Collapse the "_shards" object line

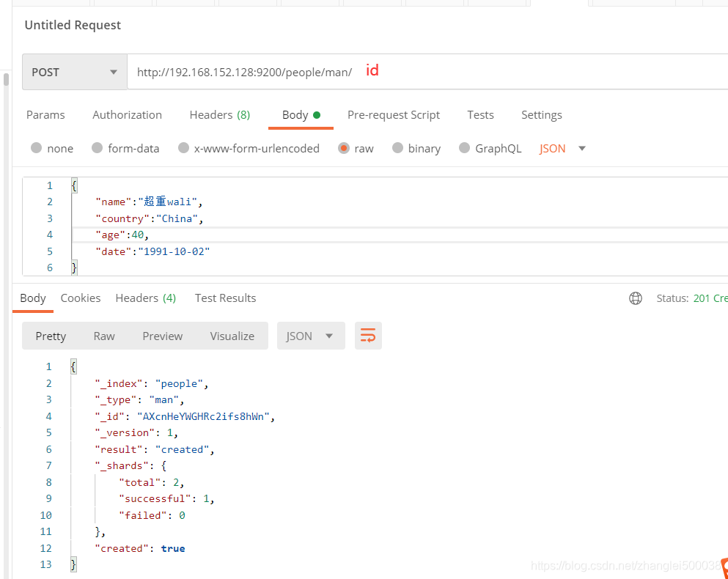(130, 465)
